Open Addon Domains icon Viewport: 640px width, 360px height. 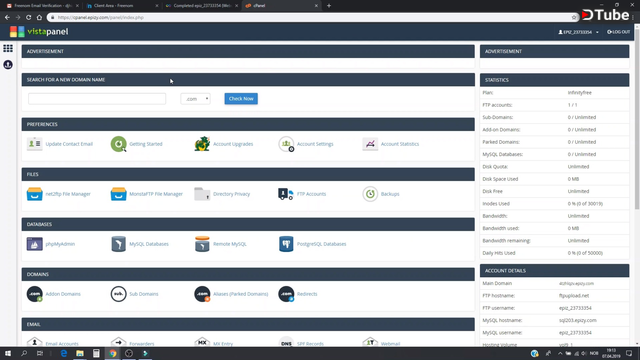pos(35,294)
